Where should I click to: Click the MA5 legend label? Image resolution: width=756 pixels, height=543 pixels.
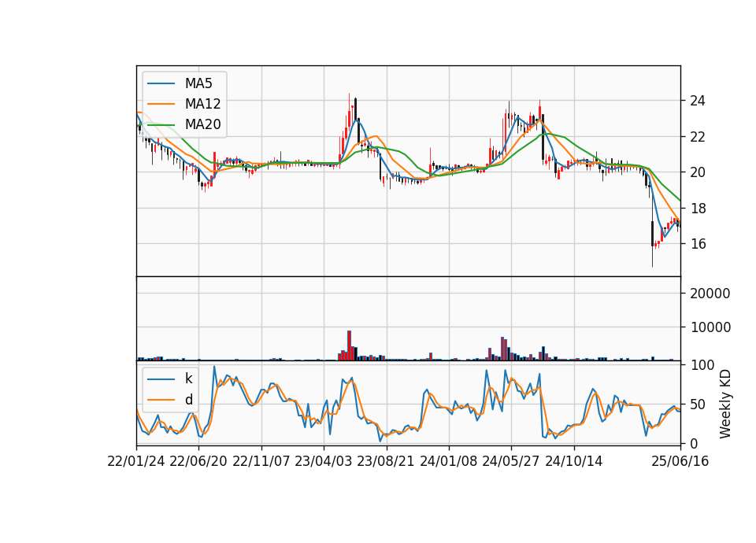(x=198, y=83)
